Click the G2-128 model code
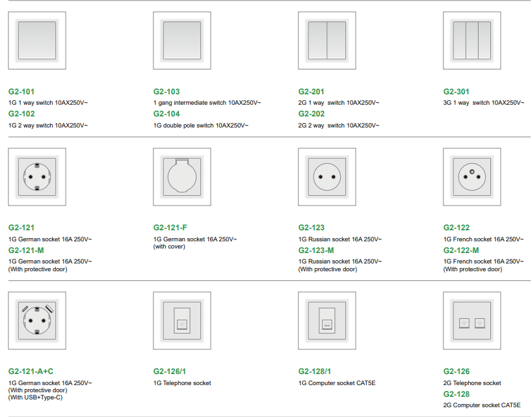The image size is (532, 417). click(x=457, y=394)
